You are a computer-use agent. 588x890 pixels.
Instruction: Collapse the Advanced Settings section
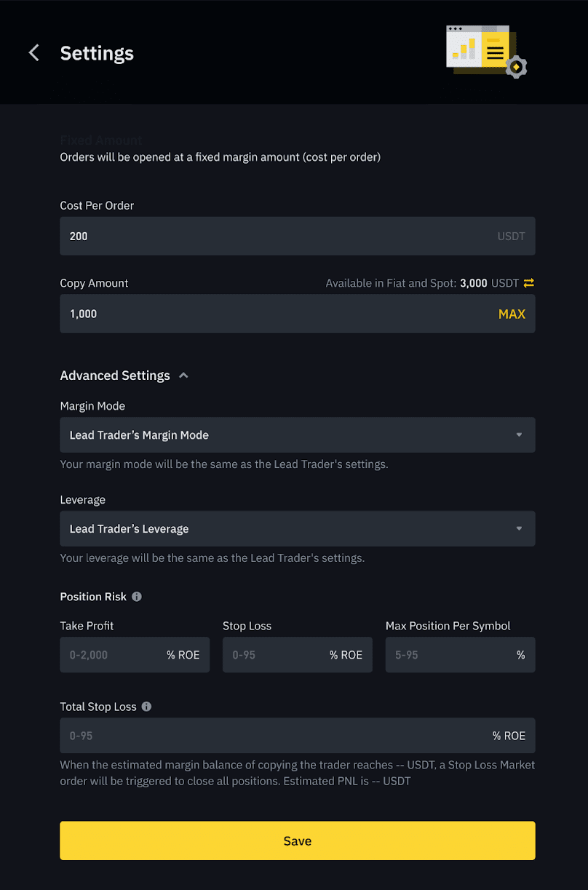coord(184,376)
